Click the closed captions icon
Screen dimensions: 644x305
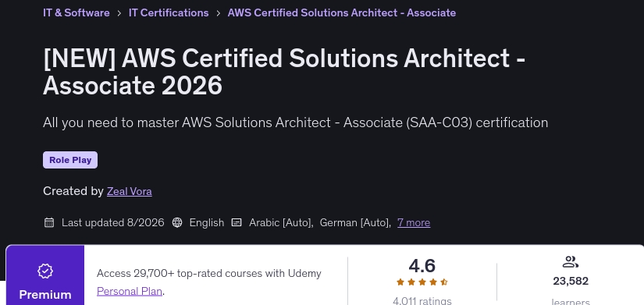coord(237,222)
